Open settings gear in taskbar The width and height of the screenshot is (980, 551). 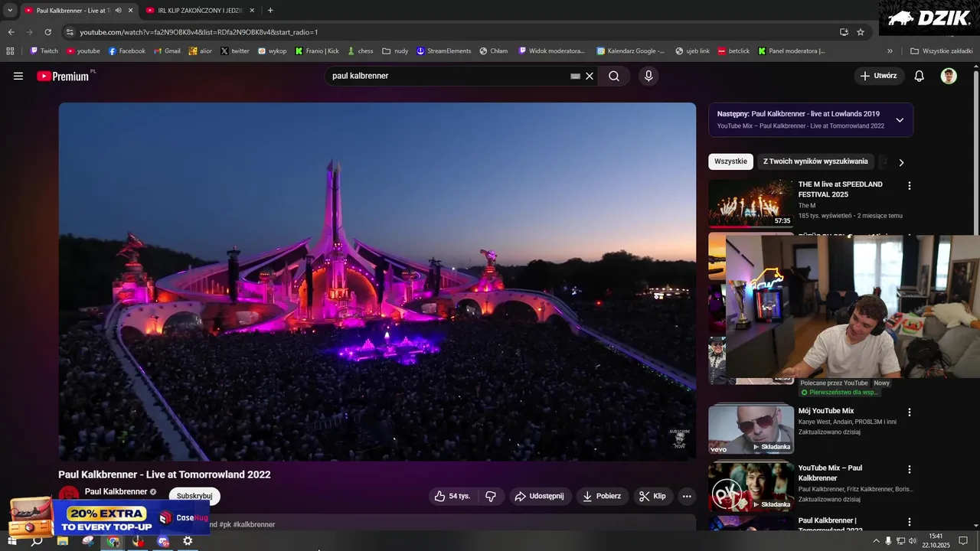(188, 541)
